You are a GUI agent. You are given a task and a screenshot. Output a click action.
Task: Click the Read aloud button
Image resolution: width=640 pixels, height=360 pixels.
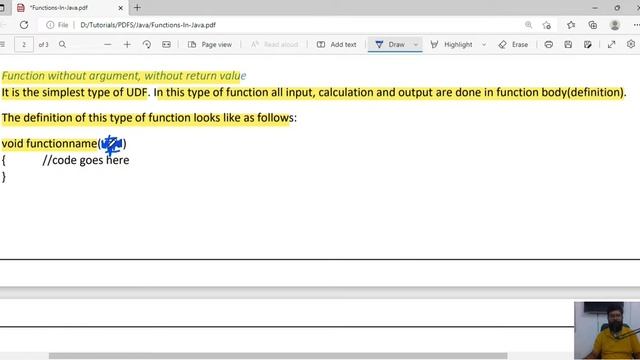point(274,44)
